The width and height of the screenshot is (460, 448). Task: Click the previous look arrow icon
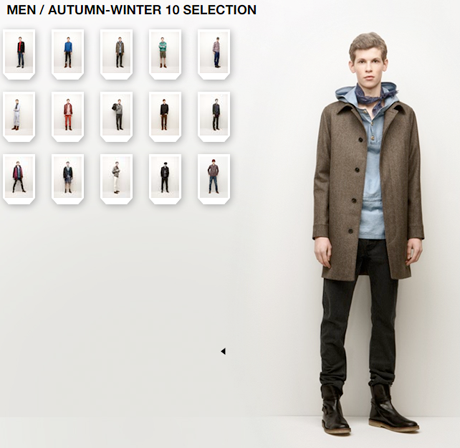(223, 351)
